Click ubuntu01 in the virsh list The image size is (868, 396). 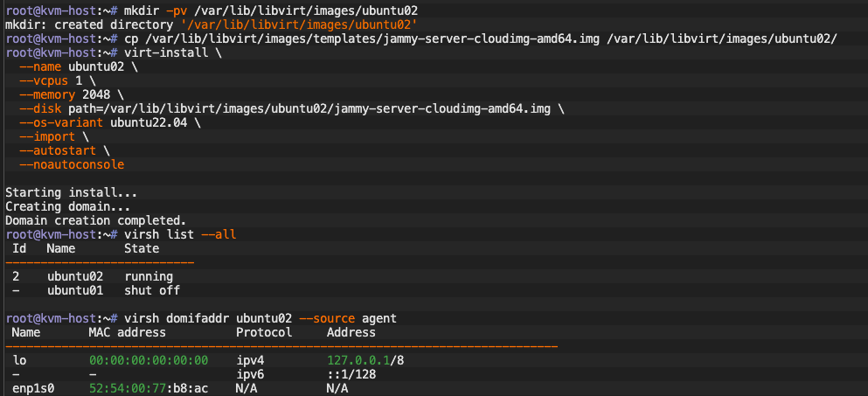click(75, 290)
